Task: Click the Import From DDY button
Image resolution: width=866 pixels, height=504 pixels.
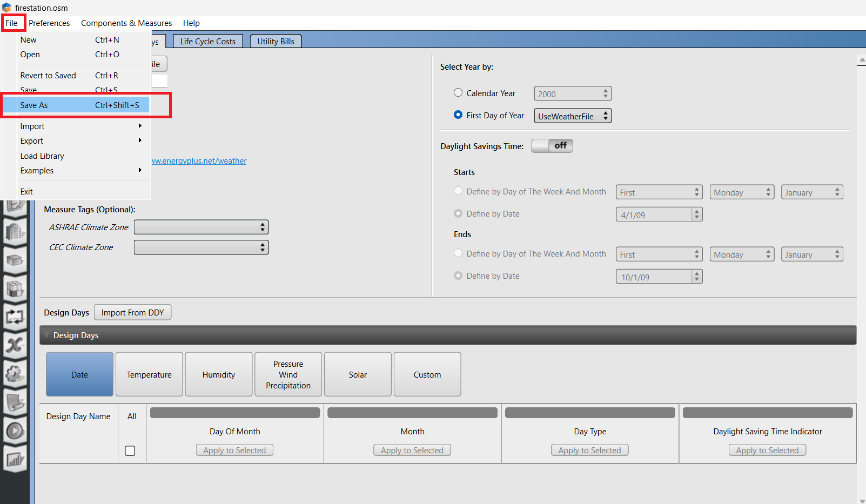Action: [x=133, y=313]
